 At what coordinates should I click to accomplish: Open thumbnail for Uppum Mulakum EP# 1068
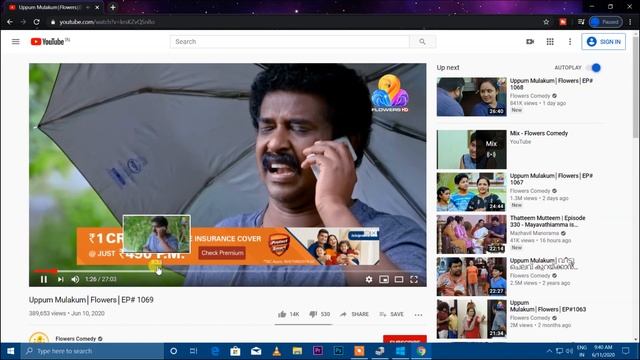point(471,97)
